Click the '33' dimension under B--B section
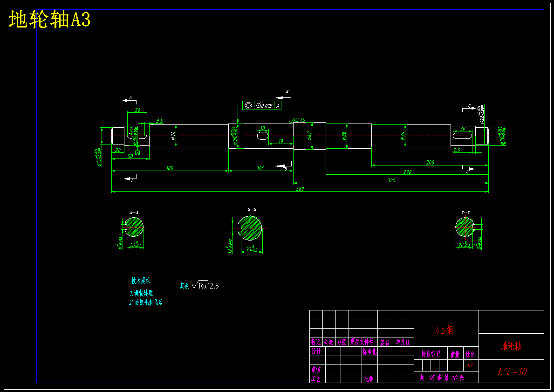Screen dimensions: 554x392 (252, 249)
